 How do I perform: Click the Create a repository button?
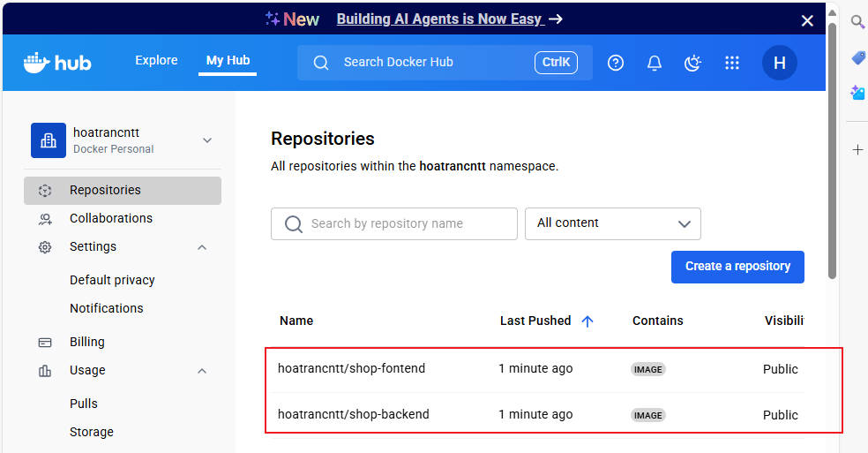click(737, 266)
